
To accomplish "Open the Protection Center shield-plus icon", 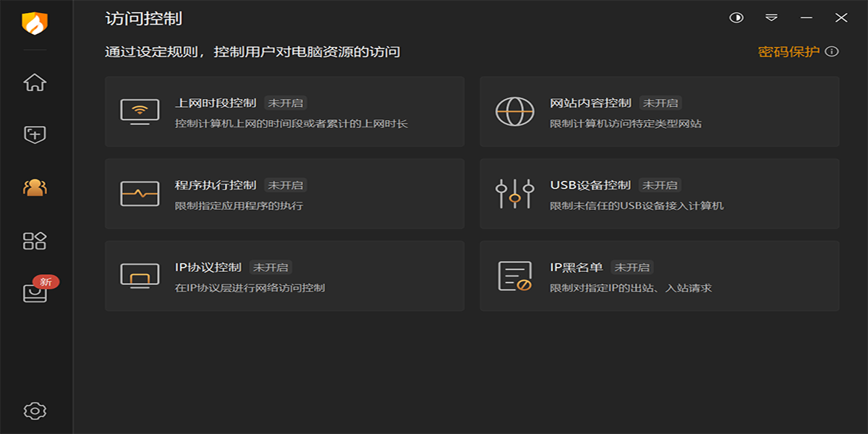I will [35, 135].
